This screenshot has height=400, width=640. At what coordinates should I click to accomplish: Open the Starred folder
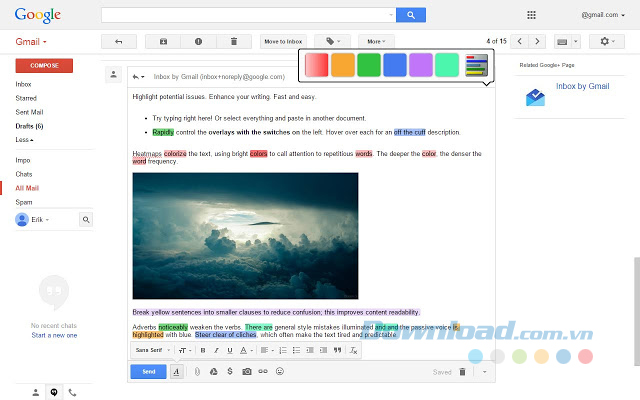26,98
